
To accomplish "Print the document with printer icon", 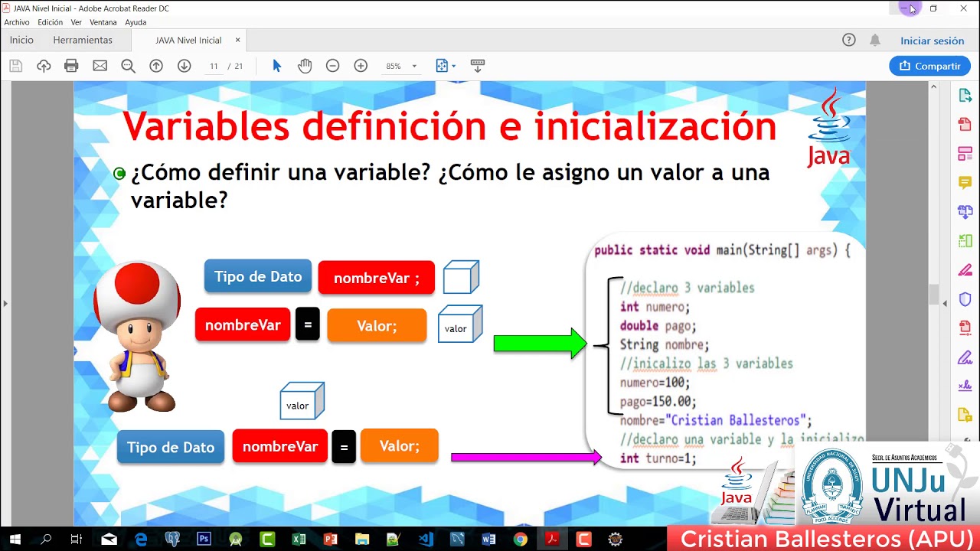I will pos(71,66).
